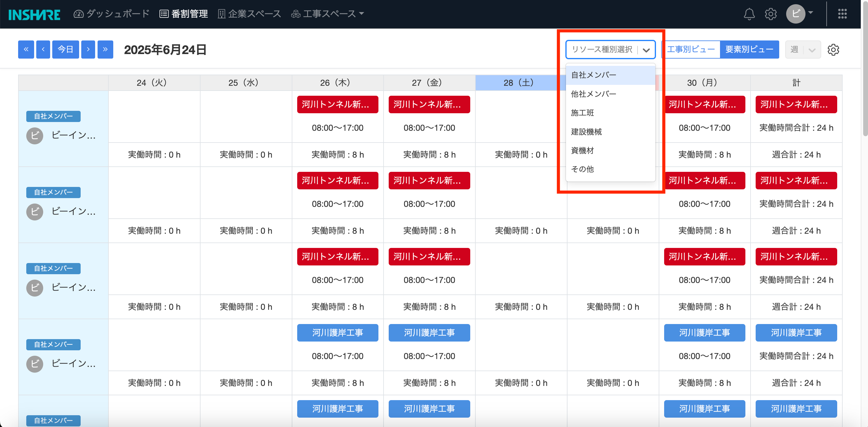The image size is (868, 427).
Task: Select 自社メンバー from the dropdown list
Action: [x=611, y=75]
